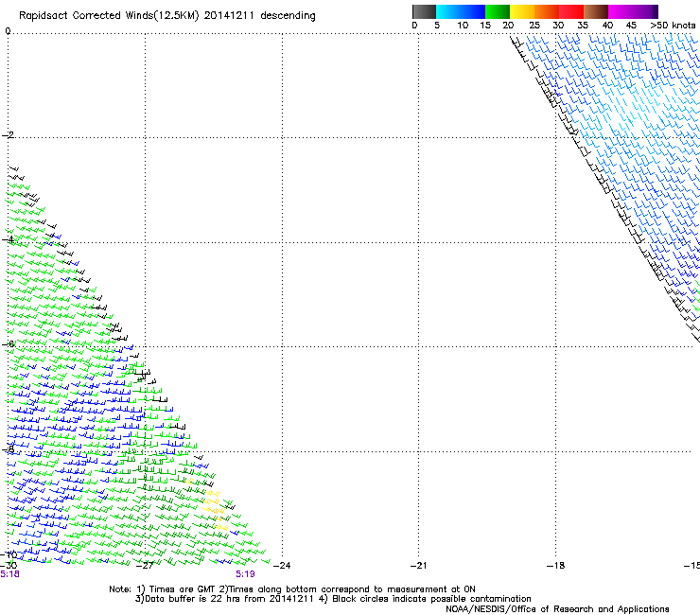The image size is (700, 615).
Task: Click the purple time stamp '5:18'
Action: click(9, 574)
